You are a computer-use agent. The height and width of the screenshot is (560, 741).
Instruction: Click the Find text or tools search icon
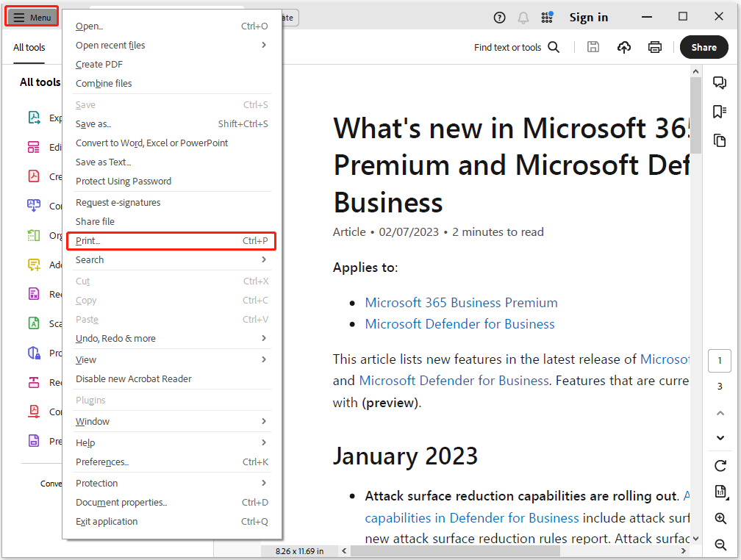[554, 47]
